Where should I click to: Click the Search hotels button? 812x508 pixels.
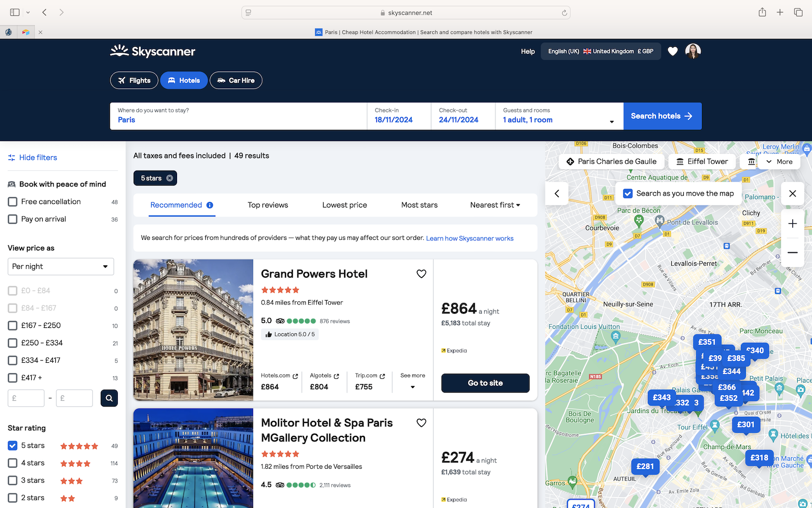[662, 116]
